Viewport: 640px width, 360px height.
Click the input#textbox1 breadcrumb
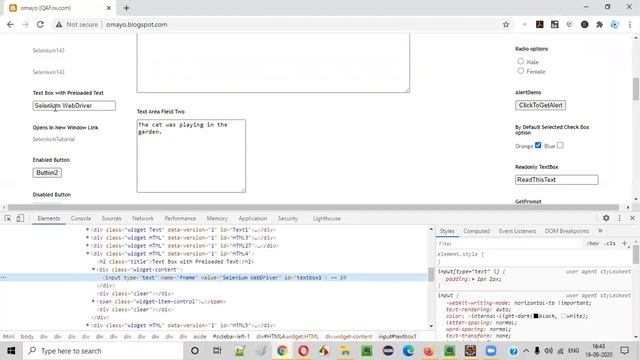pyautogui.click(x=397, y=337)
